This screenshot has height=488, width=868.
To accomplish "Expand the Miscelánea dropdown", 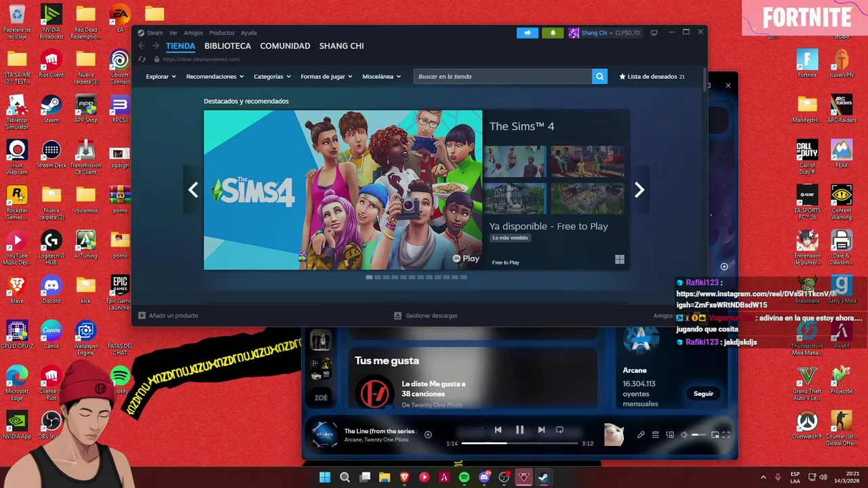I will [382, 77].
